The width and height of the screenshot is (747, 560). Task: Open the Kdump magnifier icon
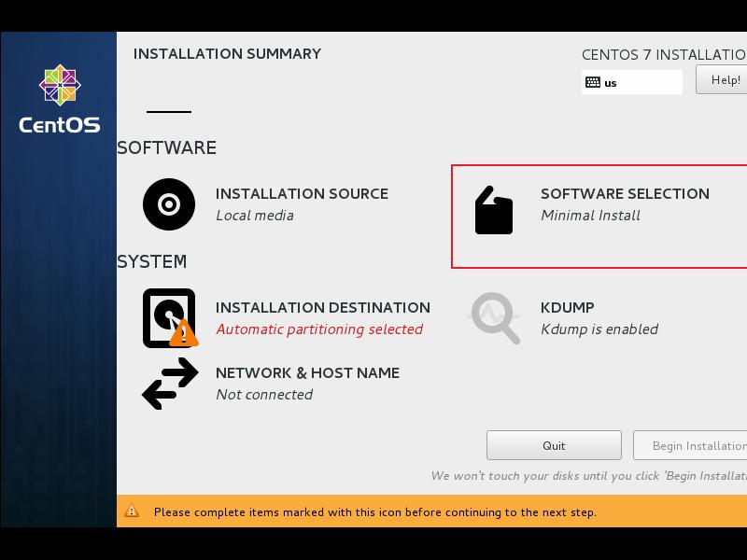[x=494, y=318]
